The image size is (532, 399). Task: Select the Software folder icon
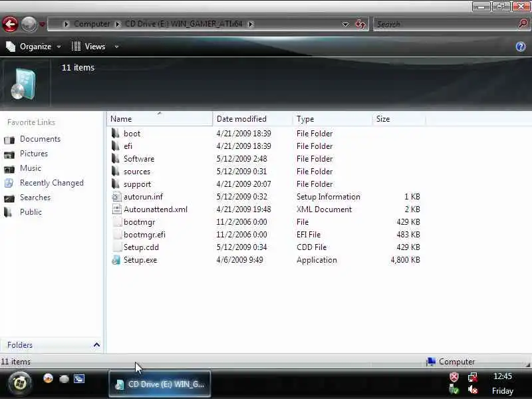click(x=116, y=158)
